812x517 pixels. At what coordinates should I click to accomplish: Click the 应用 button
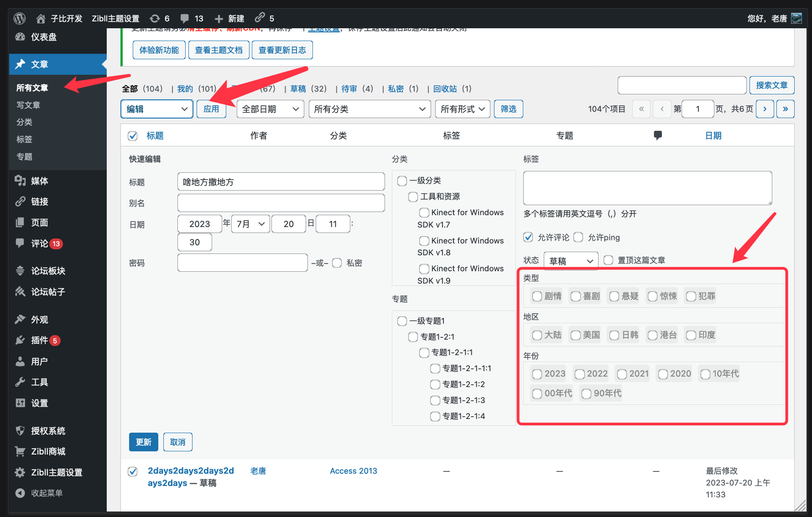tap(211, 109)
